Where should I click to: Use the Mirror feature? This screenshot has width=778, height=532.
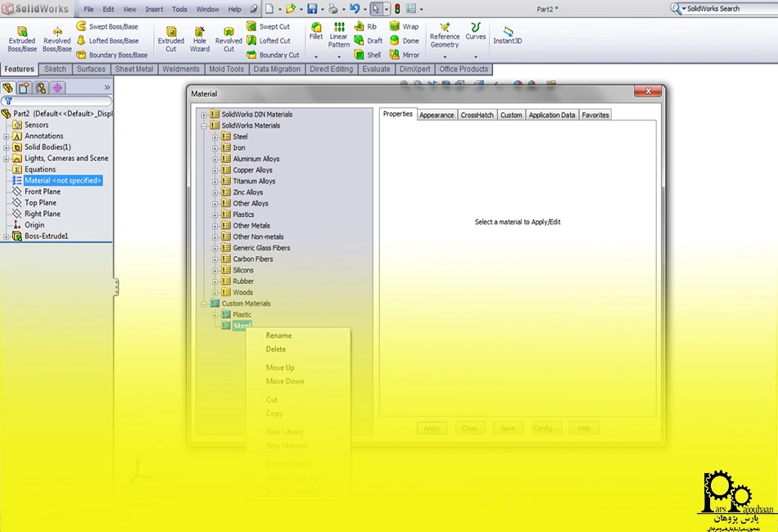(x=405, y=55)
